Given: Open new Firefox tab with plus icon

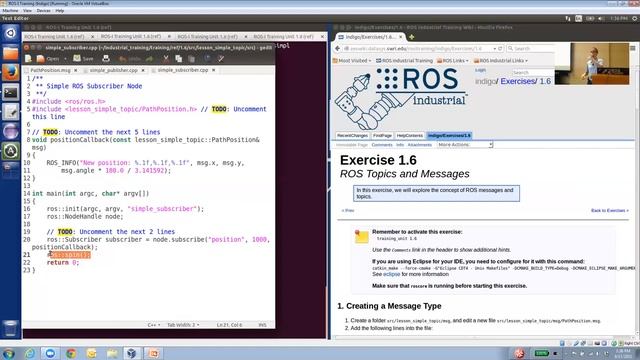Looking at the screenshot, I should coord(411,37).
